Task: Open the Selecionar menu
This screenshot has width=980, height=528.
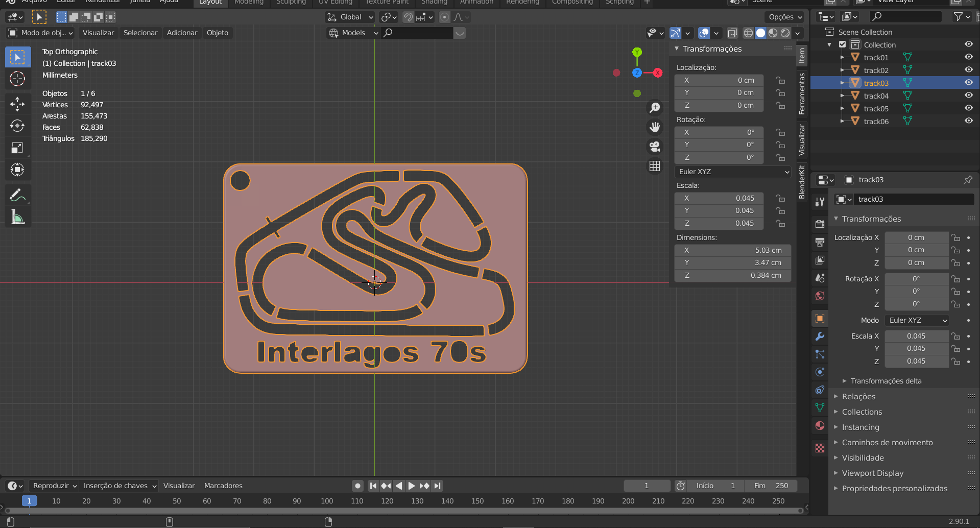Action: (140, 33)
